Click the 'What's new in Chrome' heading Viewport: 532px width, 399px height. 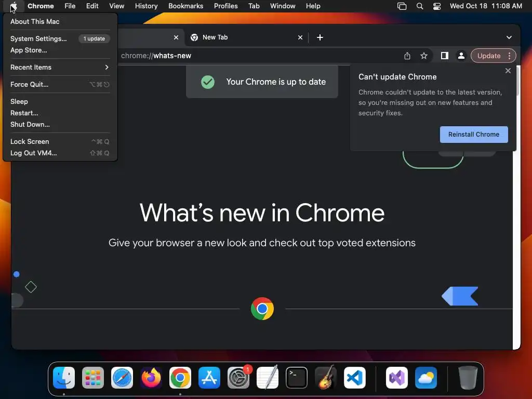[262, 213]
